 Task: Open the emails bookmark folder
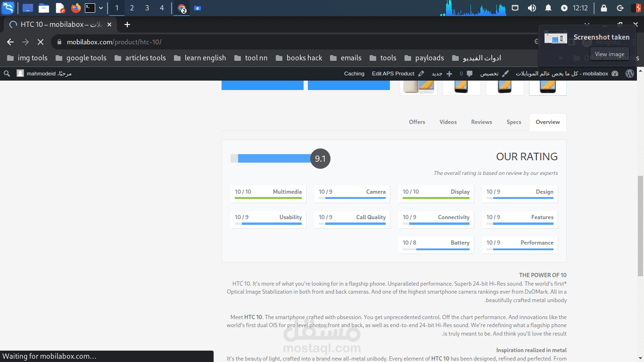(346, 58)
